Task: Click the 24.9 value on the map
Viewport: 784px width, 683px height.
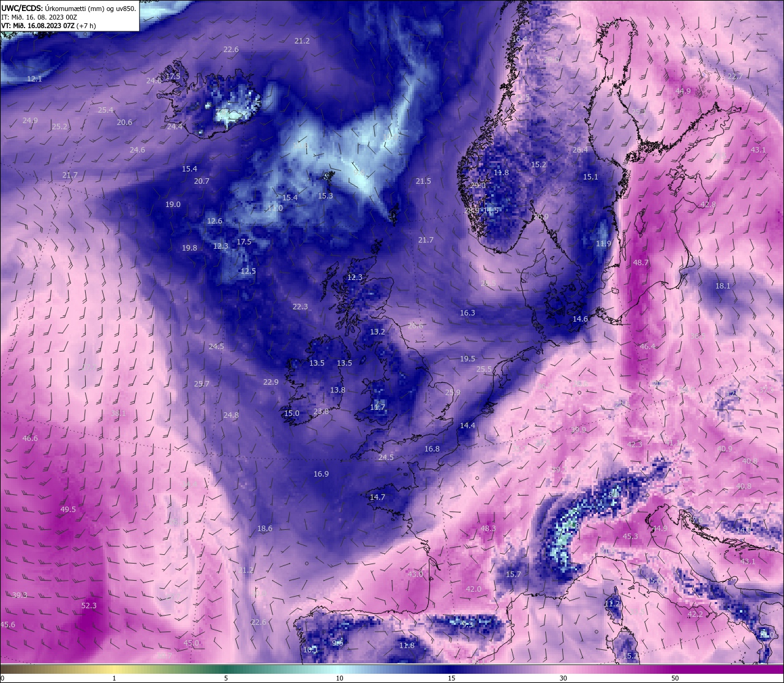Action: point(30,120)
